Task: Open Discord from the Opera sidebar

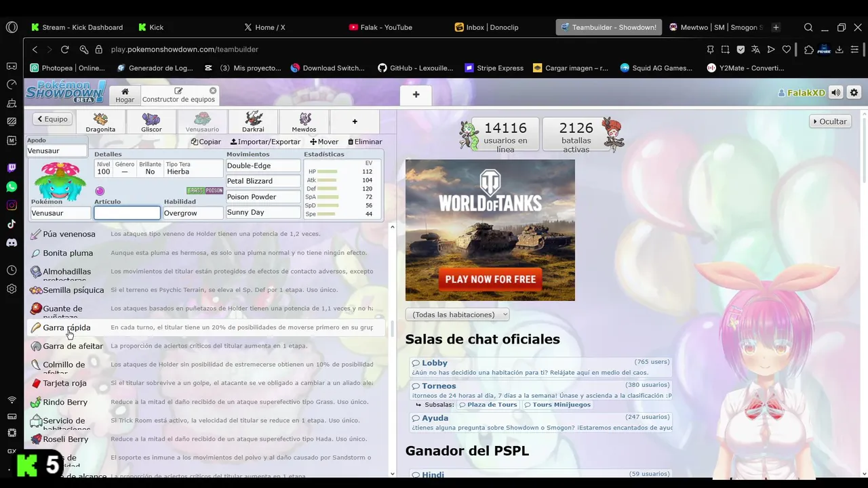Action: (12, 242)
